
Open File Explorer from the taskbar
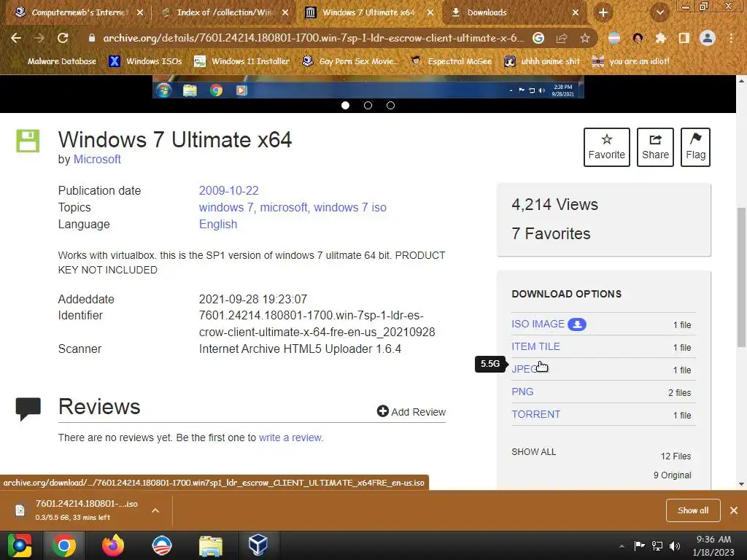(x=210, y=545)
